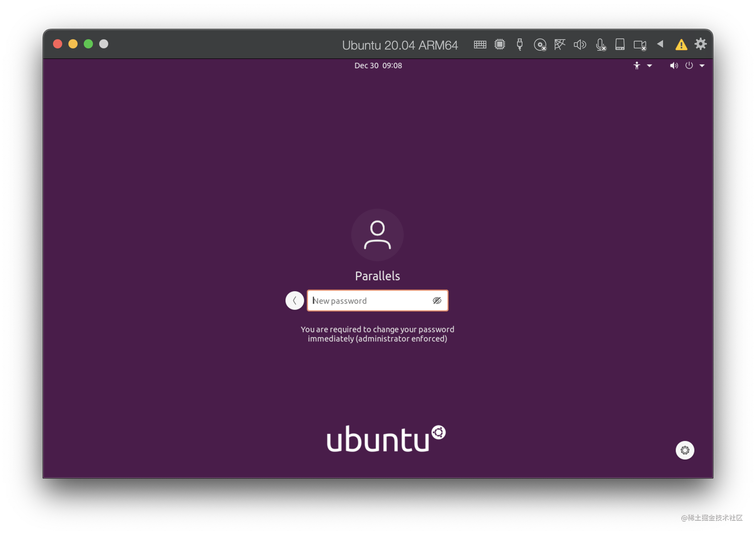Select the Parallels user account
The image size is (756, 535).
[x=377, y=246]
